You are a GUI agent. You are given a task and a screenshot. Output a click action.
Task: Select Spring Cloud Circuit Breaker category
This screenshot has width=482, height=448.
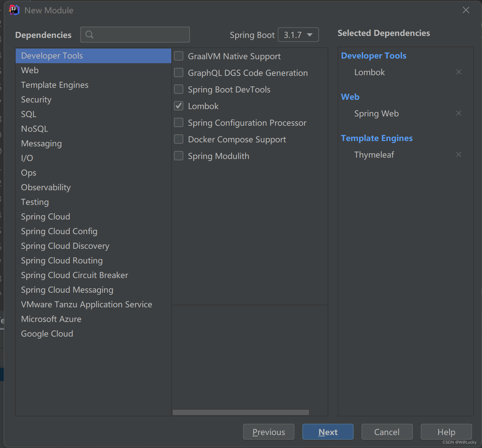click(x=93, y=275)
